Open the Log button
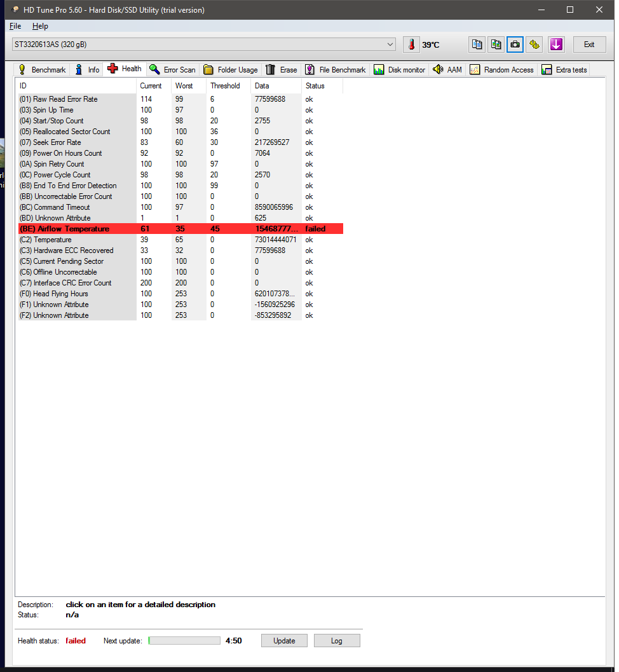619x672 pixels. coord(337,641)
